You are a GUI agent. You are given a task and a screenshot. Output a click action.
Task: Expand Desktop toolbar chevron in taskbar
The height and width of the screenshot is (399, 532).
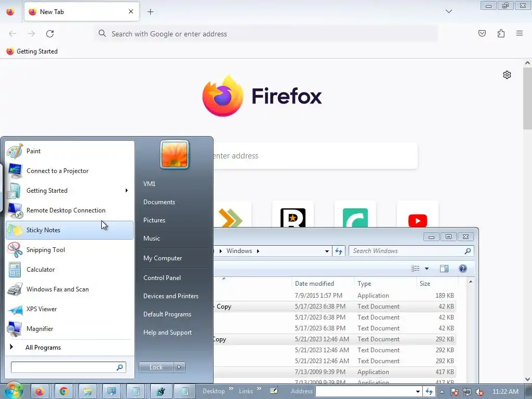click(231, 389)
